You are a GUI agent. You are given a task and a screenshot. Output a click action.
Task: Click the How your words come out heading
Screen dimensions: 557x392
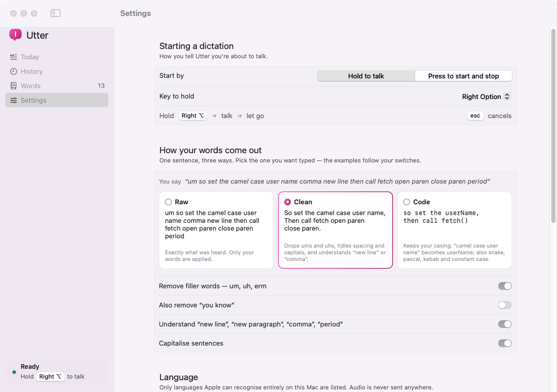[x=210, y=150]
